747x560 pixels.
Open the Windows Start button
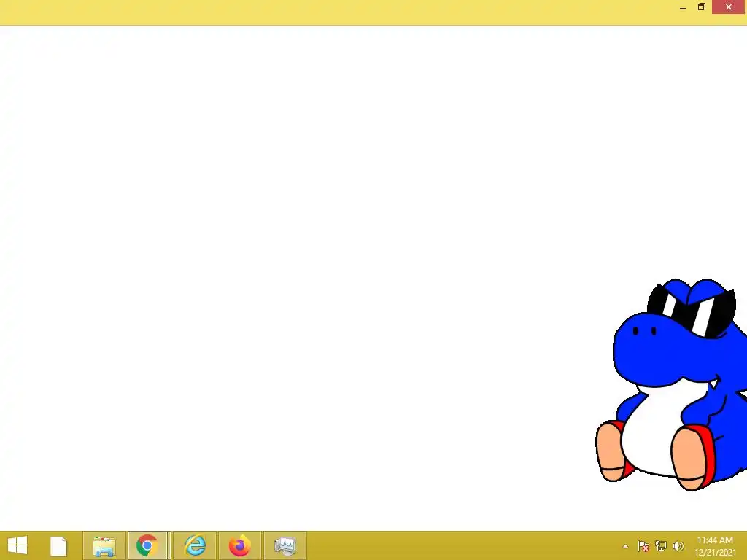pos(18,545)
